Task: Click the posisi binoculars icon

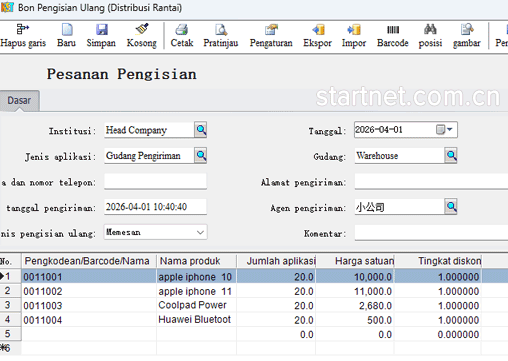Action: click(430, 30)
